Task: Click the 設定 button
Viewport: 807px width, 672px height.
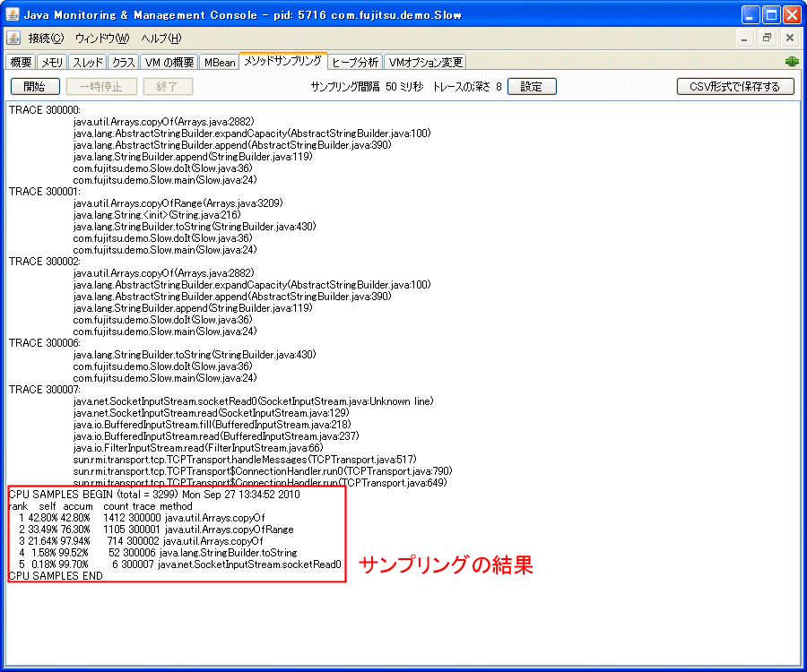Action: click(x=532, y=86)
